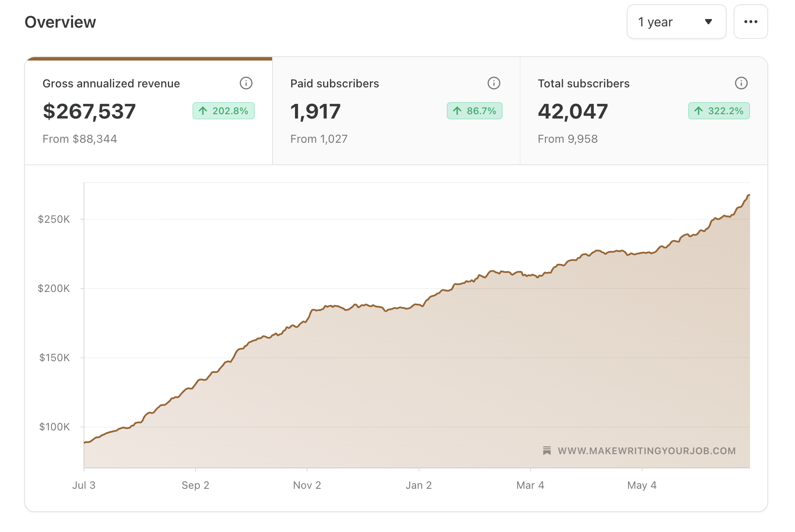Select the Total subscribers tab
Screen dimensions: 795x532
644,111
